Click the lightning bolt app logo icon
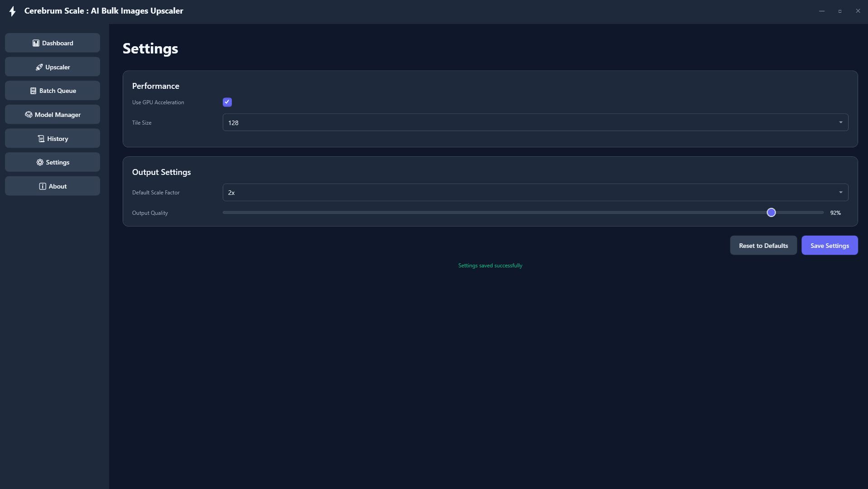868x489 pixels. click(x=12, y=11)
